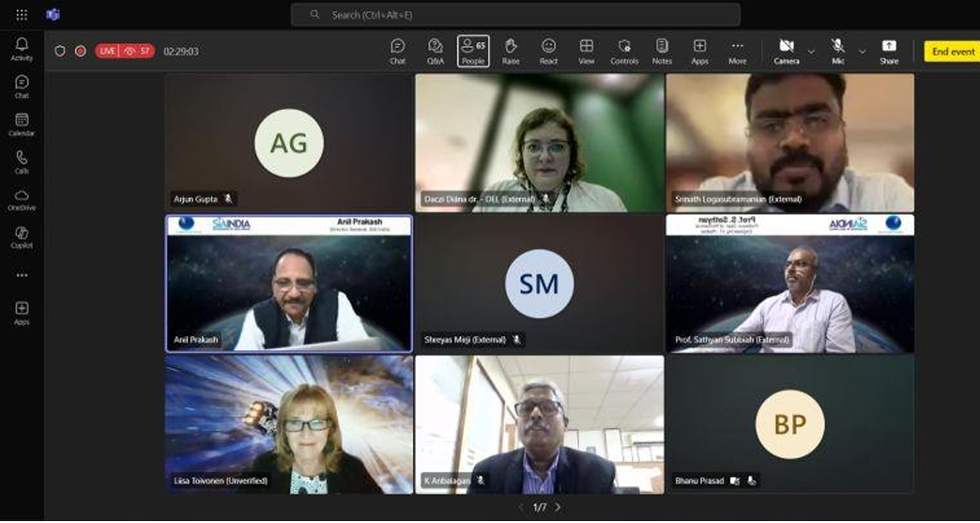Image resolution: width=980 pixels, height=523 pixels.
Task: Open the View layout menu
Action: pyautogui.click(x=586, y=51)
